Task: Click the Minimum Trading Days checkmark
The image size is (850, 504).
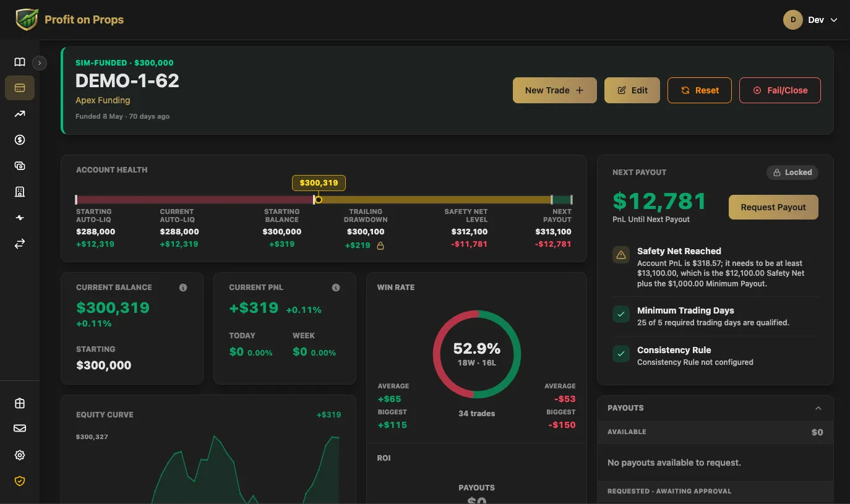Action: click(621, 314)
